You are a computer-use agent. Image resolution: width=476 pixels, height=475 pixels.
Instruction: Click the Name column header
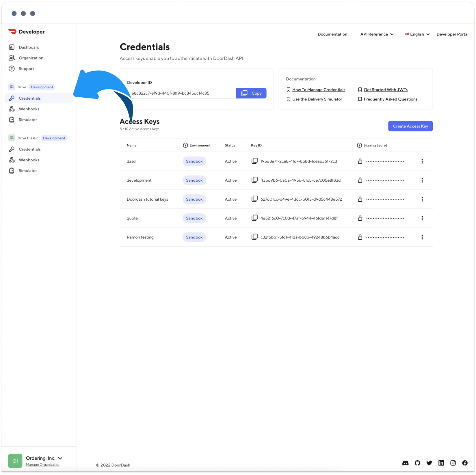(x=131, y=145)
